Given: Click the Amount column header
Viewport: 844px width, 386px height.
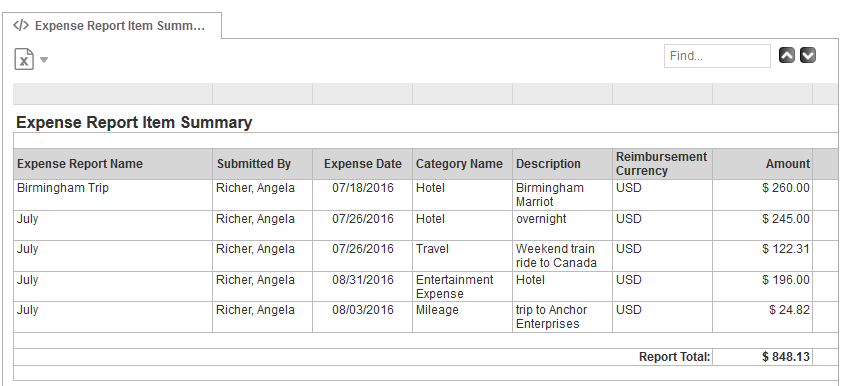Looking at the screenshot, I should tap(787, 164).
